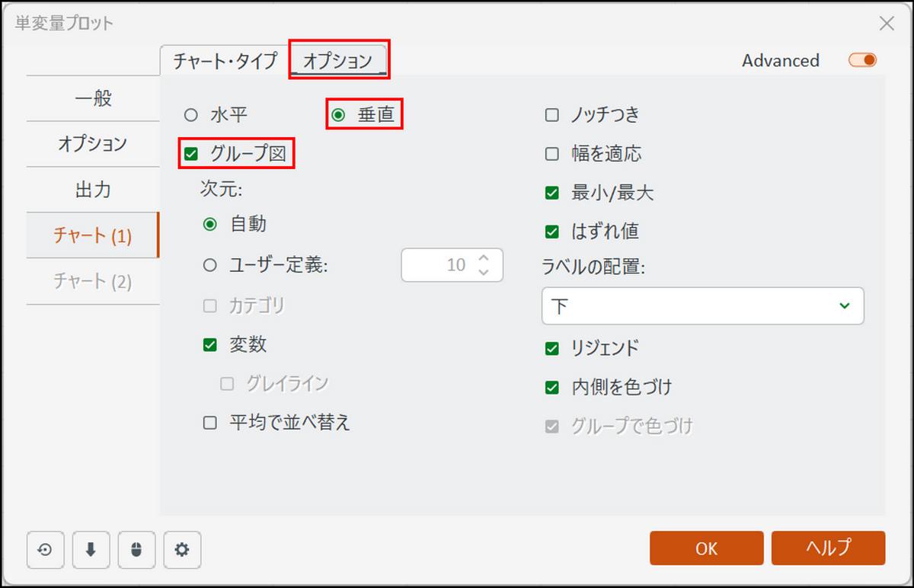Choose the ユーザー定義 radio option

click(210, 265)
